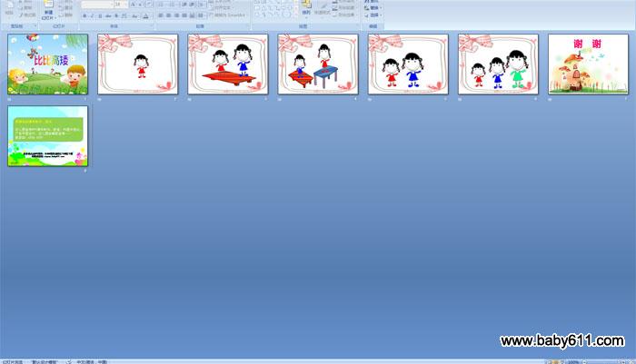Click the Replace button in editing group
The height and width of the screenshot is (364, 636).
pyautogui.click(x=374, y=8)
